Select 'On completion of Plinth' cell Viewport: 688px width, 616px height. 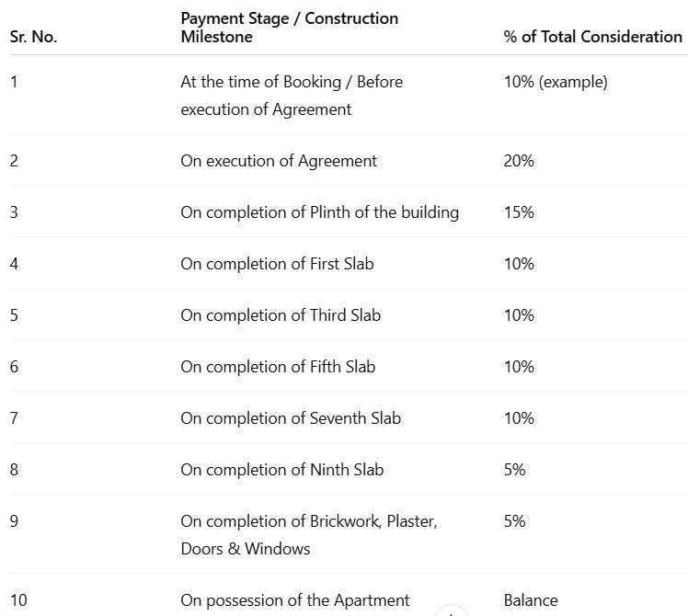point(319,212)
